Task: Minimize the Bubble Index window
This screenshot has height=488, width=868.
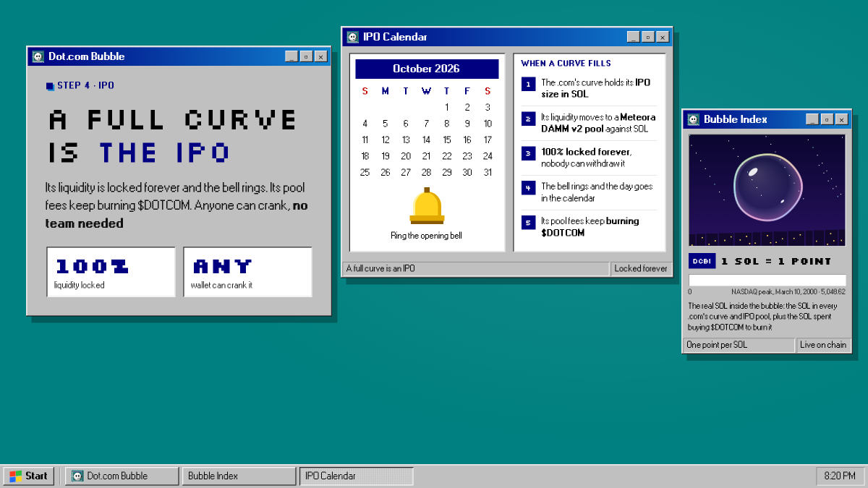Action: 813,119
